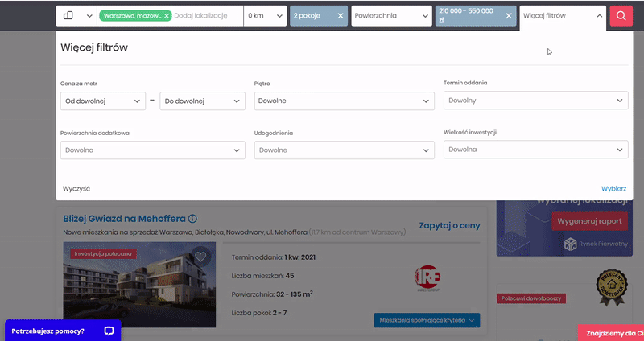
Task: Open the Do dowolnej price dropdown
Action: [203, 101]
